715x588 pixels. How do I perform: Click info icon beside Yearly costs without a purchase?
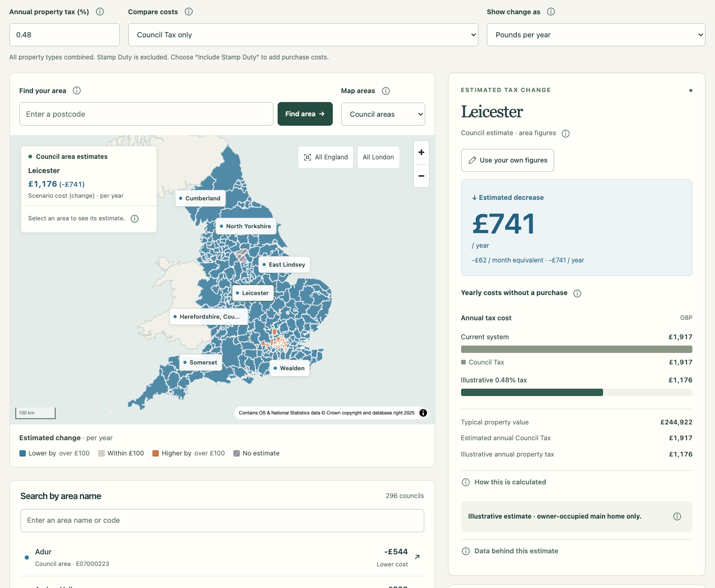pyautogui.click(x=577, y=293)
